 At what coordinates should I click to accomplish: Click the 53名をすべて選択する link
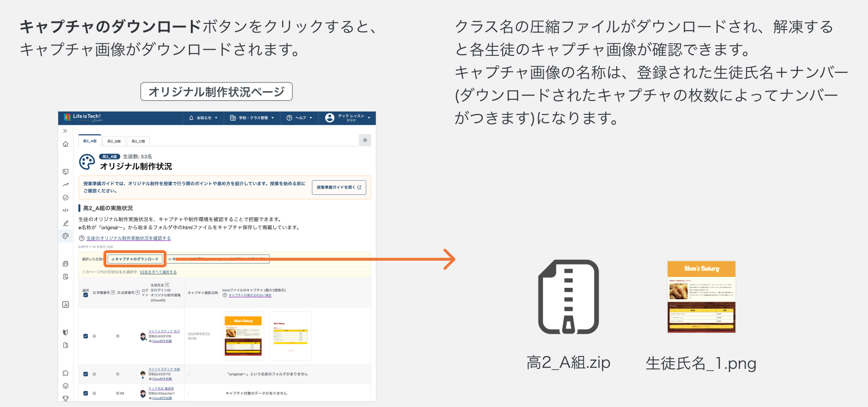158,272
